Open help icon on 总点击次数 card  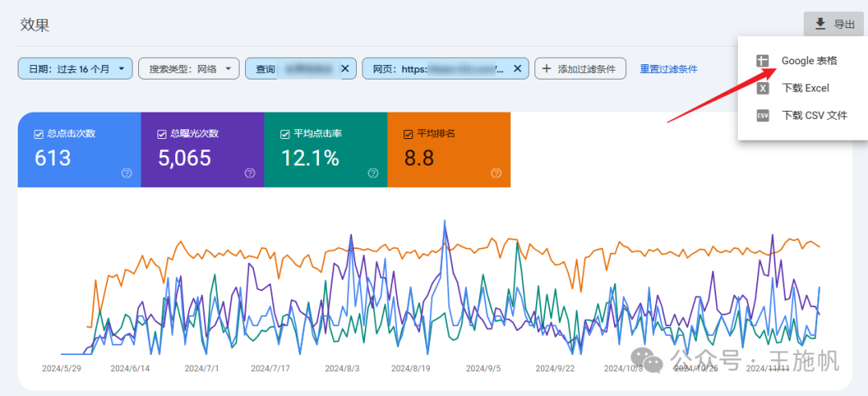(x=127, y=174)
